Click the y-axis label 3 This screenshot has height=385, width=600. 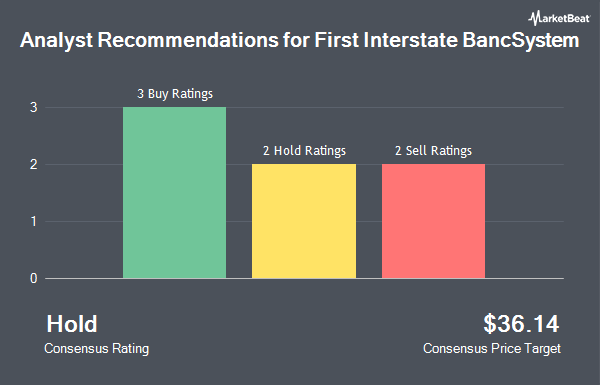[x=34, y=108]
